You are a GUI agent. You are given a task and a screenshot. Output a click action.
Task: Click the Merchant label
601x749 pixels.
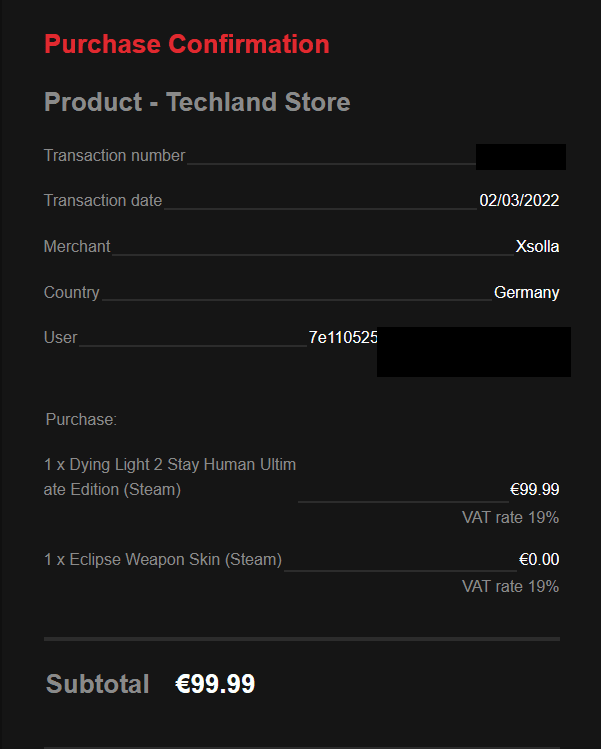[77, 247]
